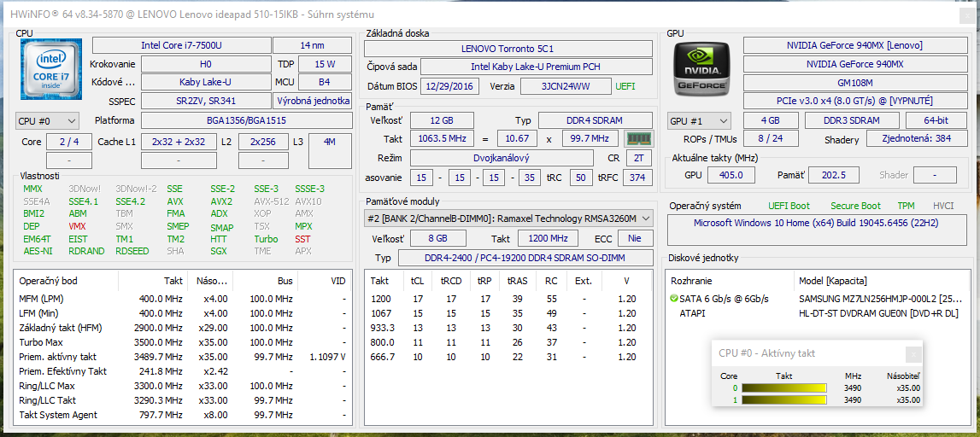Click the Intel Core i7-7500U name field
Screen dimensions: 980x437
181,45
